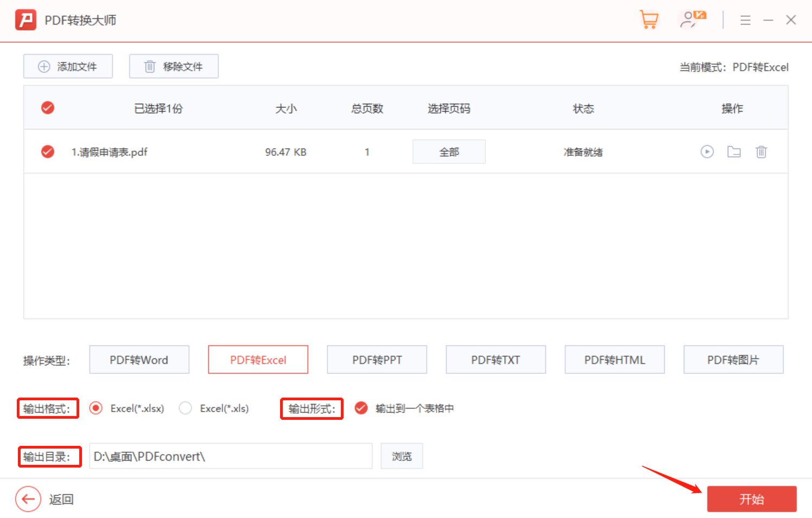Screen dimensions: 812x518
Task: Click the file size 96.47 KB
Action: point(286,152)
